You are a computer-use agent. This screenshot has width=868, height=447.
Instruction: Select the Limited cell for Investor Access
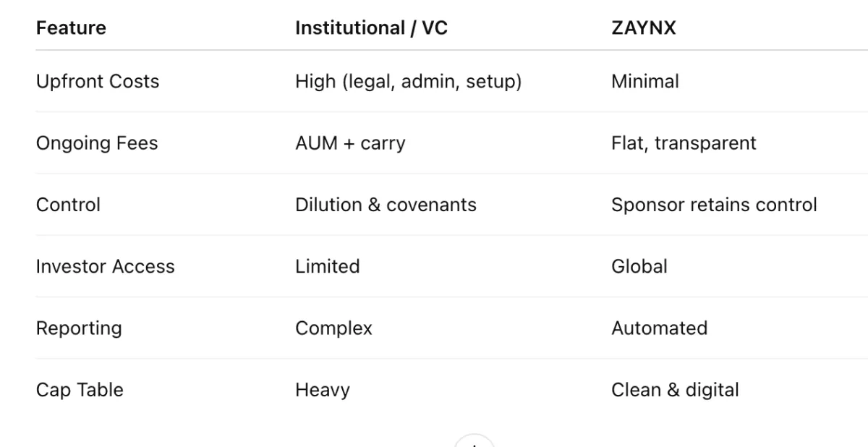pyautogui.click(x=327, y=266)
